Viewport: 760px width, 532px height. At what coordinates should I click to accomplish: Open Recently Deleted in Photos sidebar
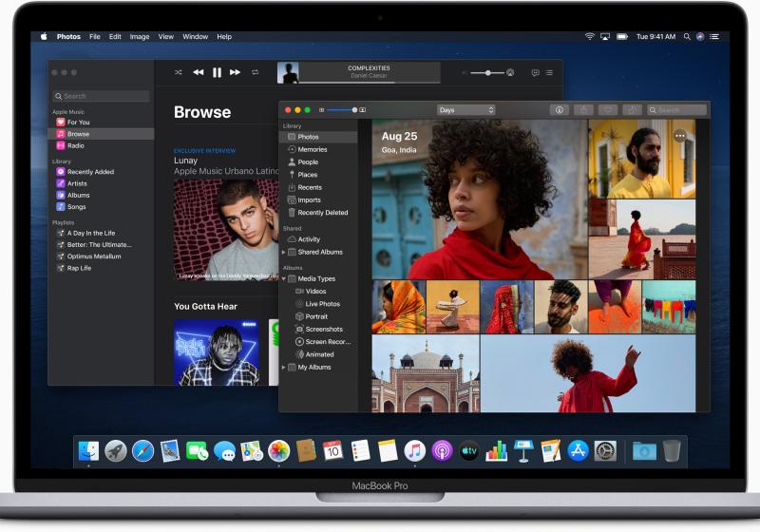(322, 213)
